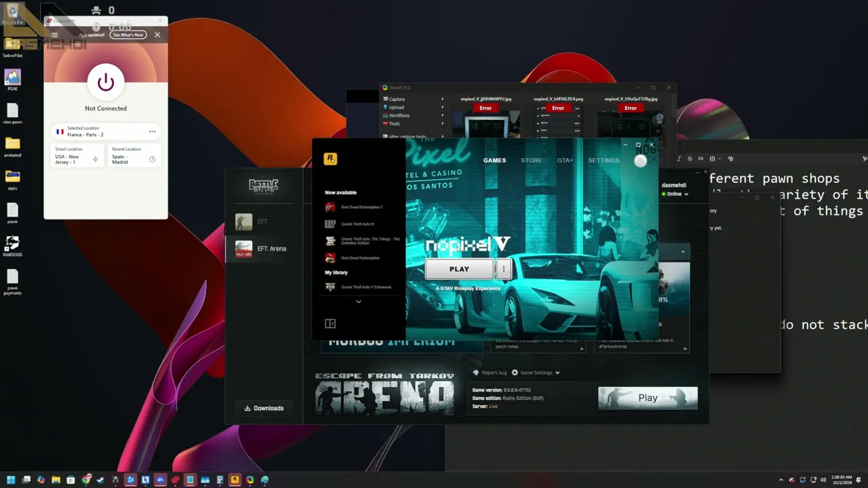
Task: Click Report bug in Battlestate launcher
Action: click(490, 373)
